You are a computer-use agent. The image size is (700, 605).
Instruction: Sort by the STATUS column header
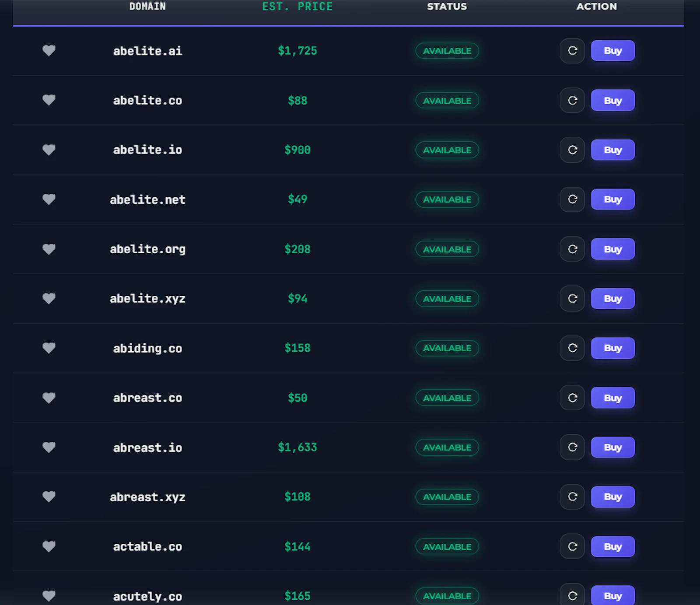point(447,7)
